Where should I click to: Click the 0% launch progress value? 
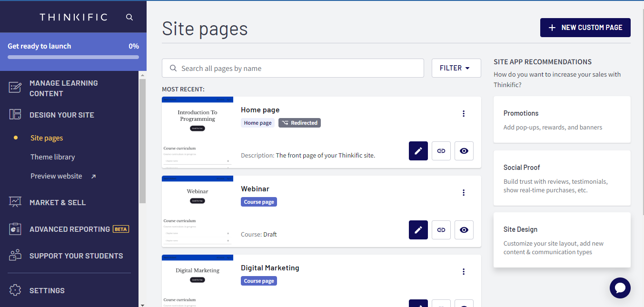click(134, 46)
